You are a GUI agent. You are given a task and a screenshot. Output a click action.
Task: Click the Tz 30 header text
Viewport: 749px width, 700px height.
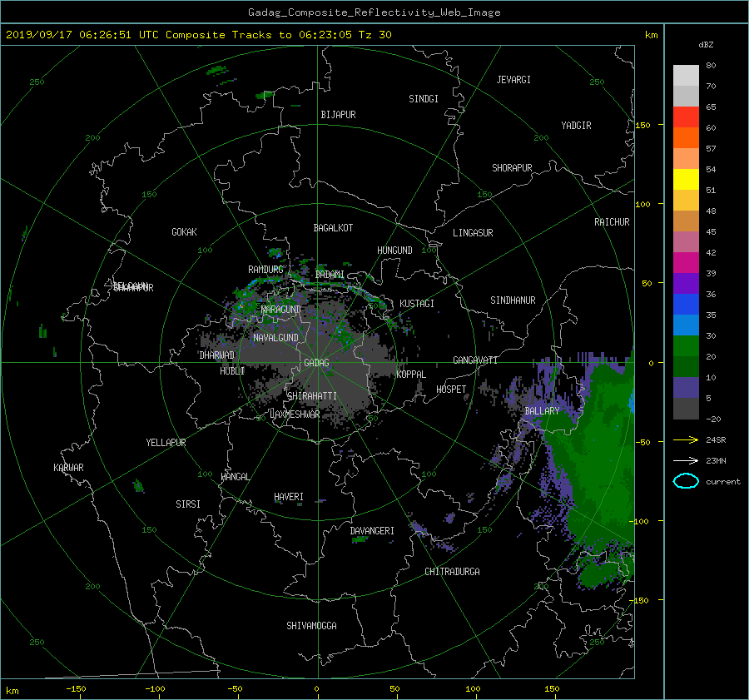(x=375, y=35)
